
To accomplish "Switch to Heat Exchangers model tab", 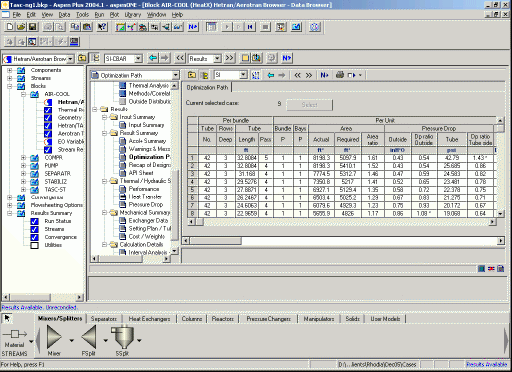I will [x=149, y=319].
